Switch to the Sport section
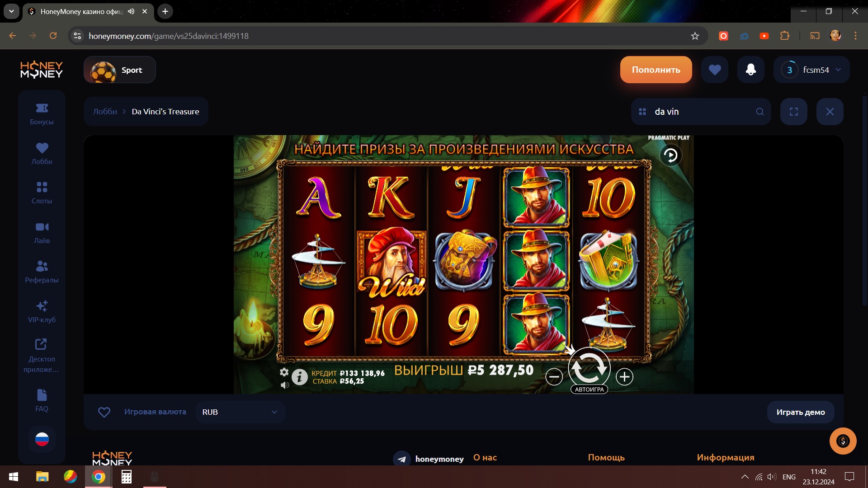The width and height of the screenshot is (868, 488). (x=120, y=70)
